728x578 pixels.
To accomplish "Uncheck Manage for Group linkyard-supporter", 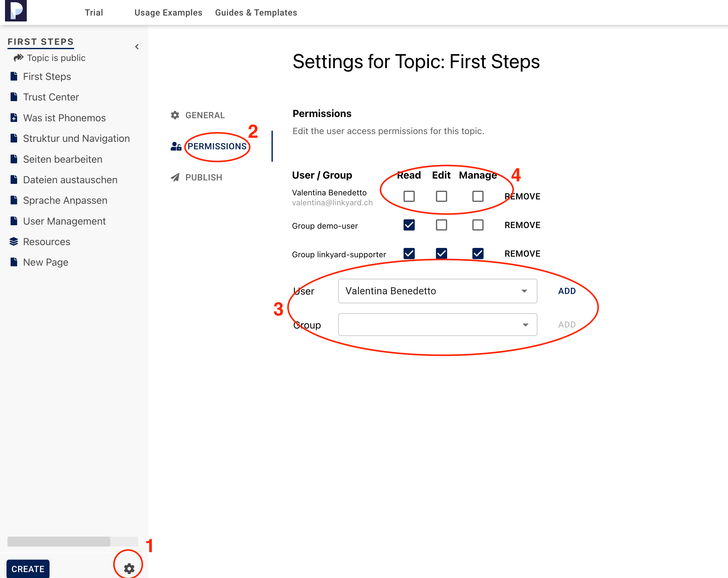I will pos(477,254).
